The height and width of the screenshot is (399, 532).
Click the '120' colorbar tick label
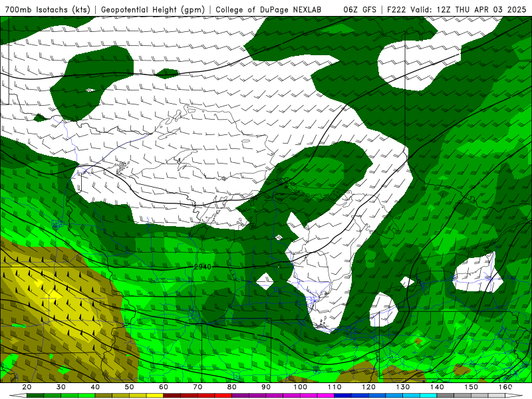pyautogui.click(x=368, y=387)
